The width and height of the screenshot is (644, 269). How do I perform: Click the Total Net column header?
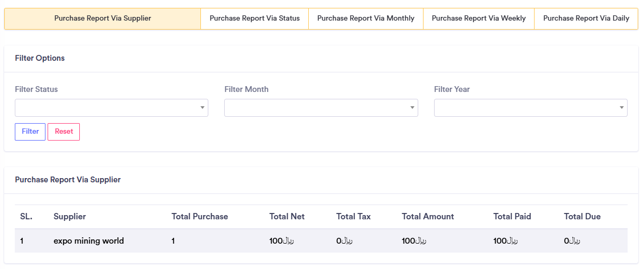(x=287, y=217)
